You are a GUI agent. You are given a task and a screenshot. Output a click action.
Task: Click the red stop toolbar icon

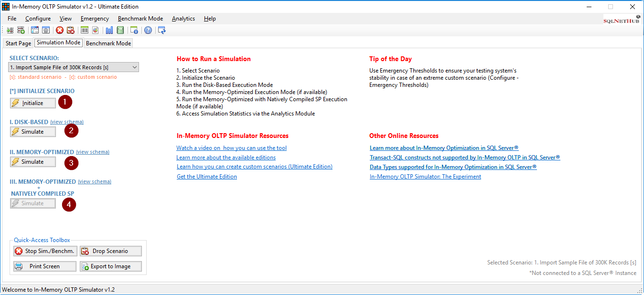pos(60,30)
